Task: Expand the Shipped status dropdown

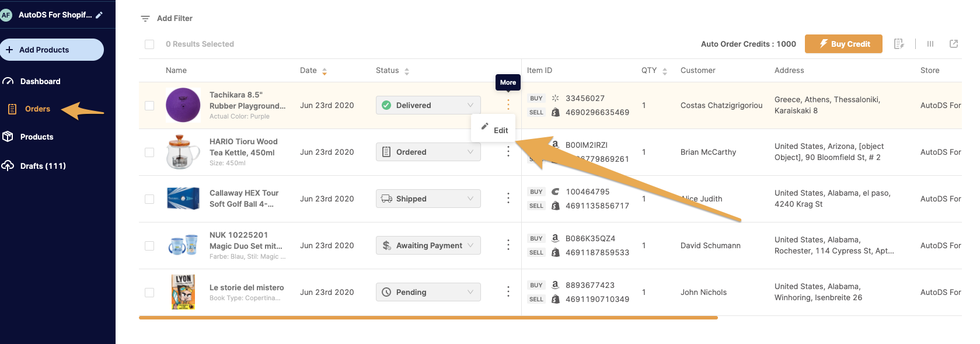Action: pos(428,199)
